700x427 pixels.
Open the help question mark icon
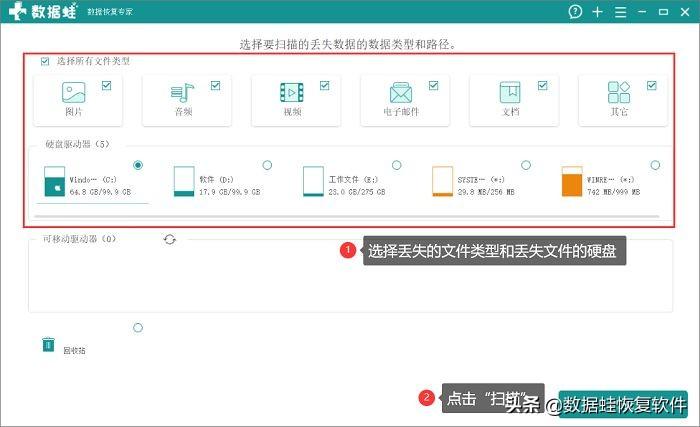(x=575, y=12)
